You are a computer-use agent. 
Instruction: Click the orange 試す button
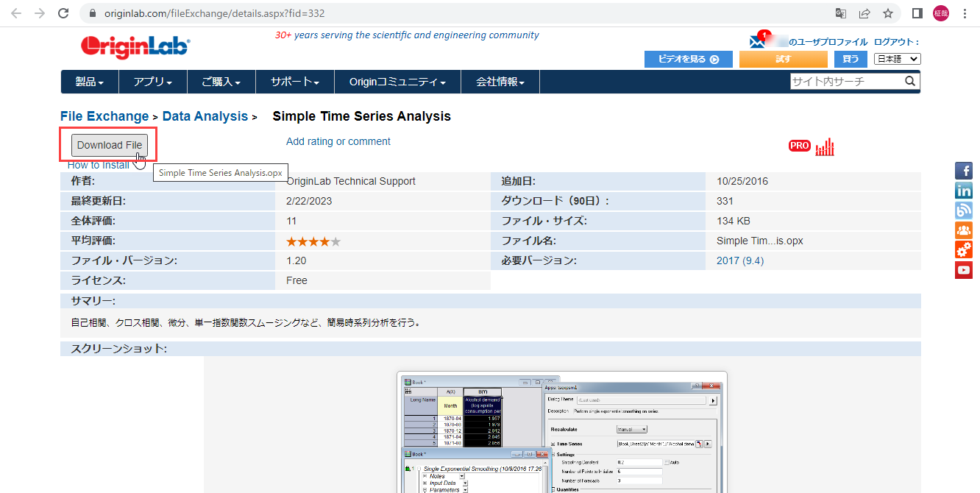pyautogui.click(x=784, y=60)
